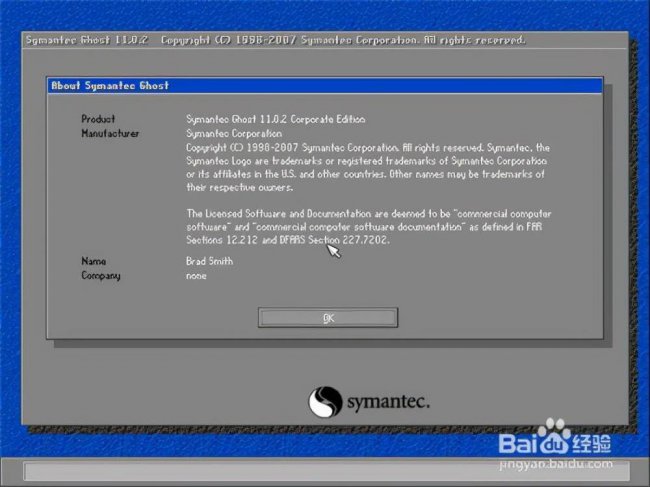Image resolution: width=650 pixels, height=487 pixels.
Task: Click the Symantec Ghost 11.0.2 header text
Action: pyautogui.click(x=87, y=40)
